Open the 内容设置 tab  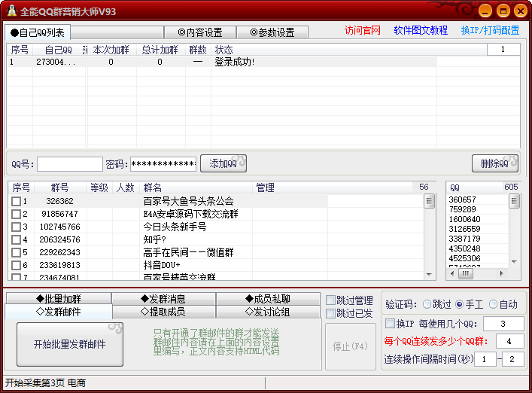[200, 32]
